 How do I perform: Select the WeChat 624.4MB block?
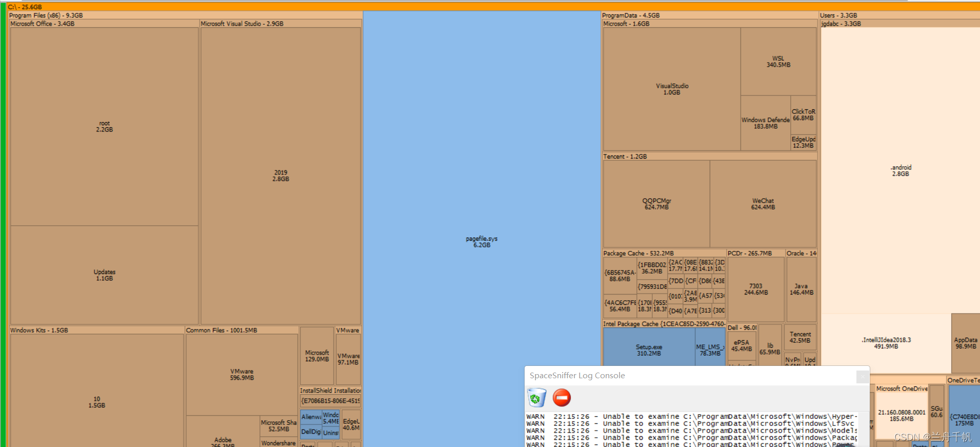tap(763, 204)
